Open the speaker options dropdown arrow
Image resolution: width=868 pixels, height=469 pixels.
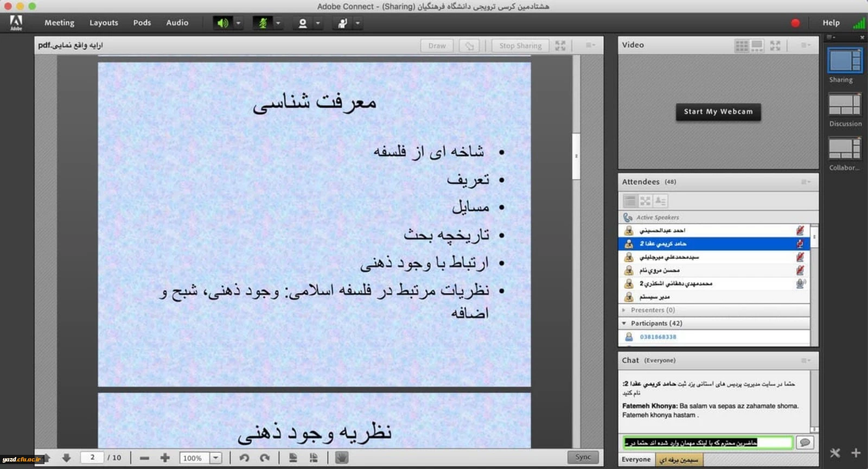coord(238,23)
